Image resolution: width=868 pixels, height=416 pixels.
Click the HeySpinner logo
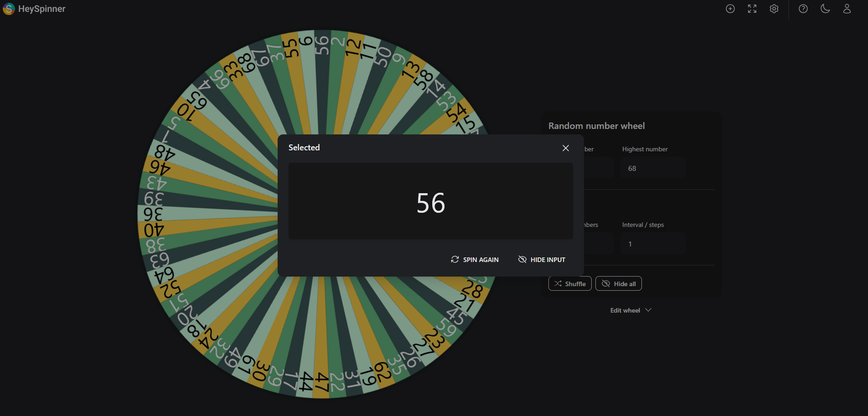point(9,9)
